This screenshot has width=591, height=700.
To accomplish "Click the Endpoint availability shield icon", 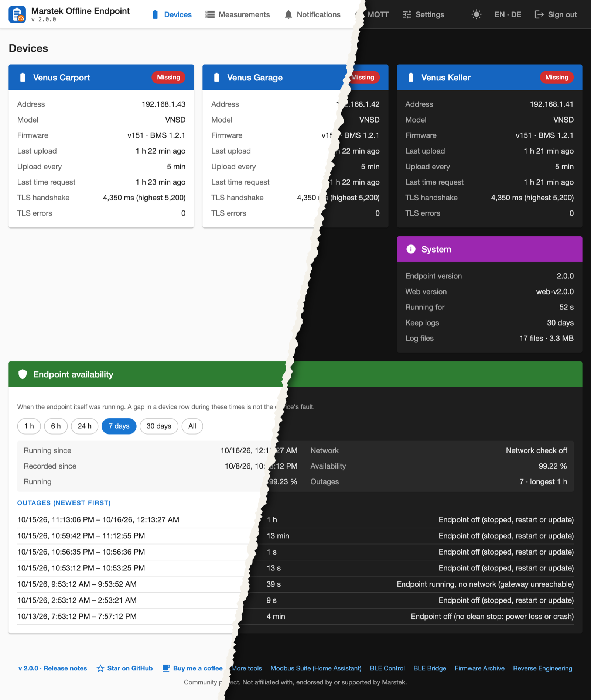I will [23, 374].
